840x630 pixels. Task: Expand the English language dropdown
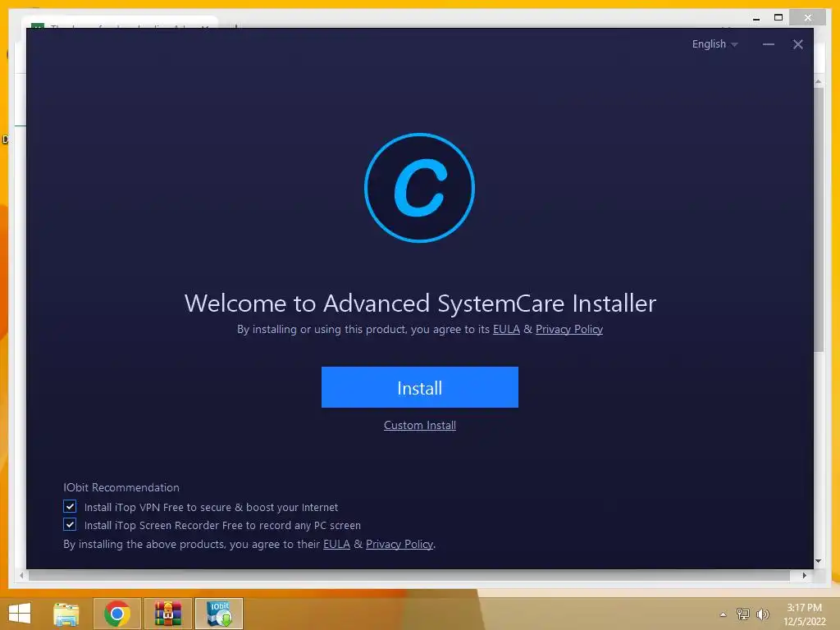coord(714,44)
